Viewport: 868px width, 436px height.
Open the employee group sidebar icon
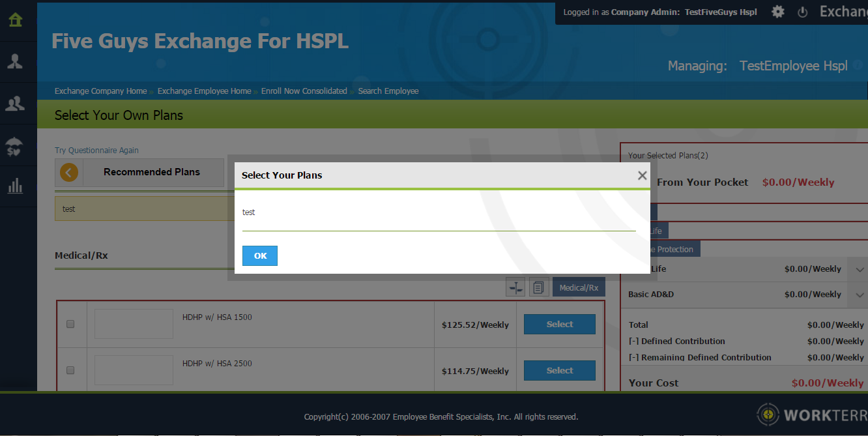pos(15,103)
